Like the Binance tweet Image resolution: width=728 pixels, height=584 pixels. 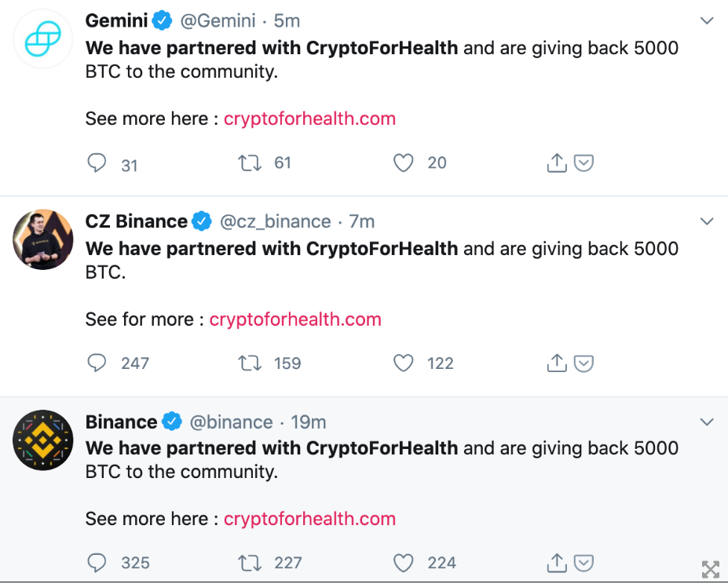point(403,563)
